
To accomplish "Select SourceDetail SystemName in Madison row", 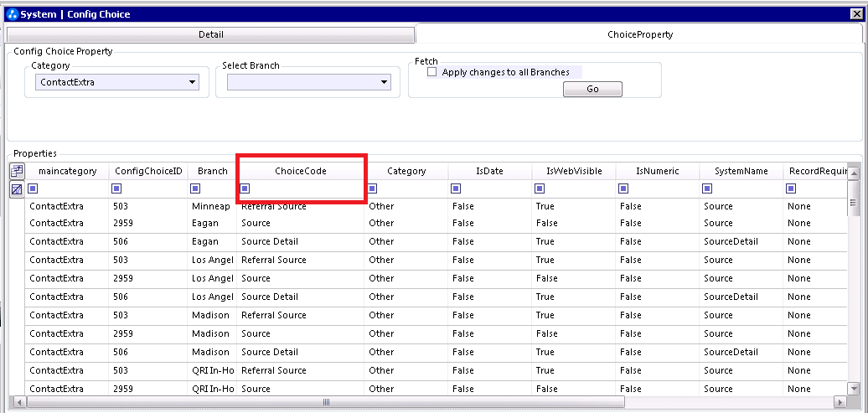I will point(741,352).
